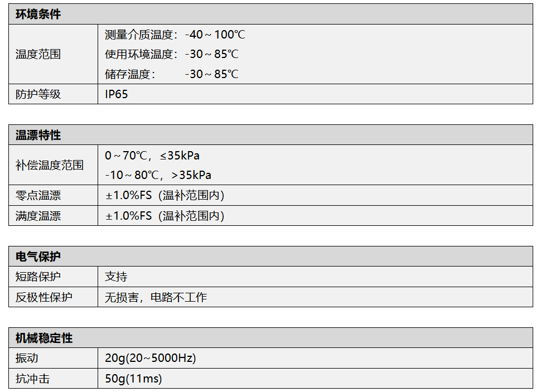Select the 防护等级 label cell
541x392 pixels.
[38, 94]
